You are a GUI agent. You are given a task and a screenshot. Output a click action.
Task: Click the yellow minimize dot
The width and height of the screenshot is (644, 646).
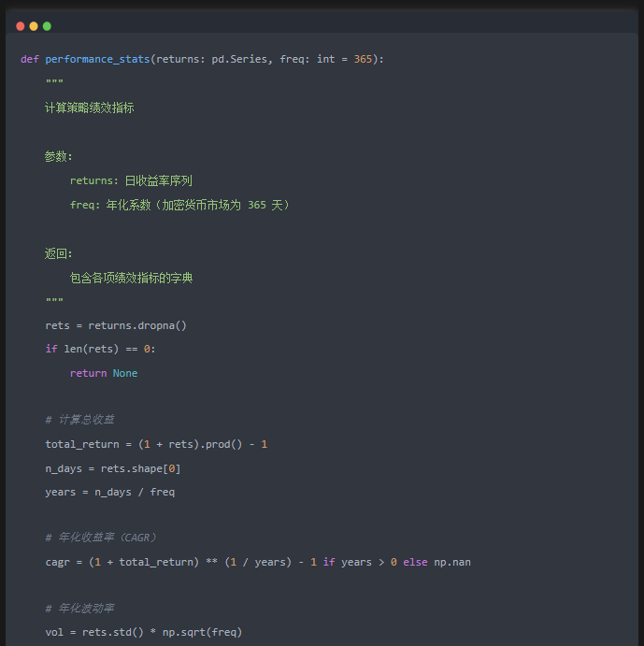point(34,26)
